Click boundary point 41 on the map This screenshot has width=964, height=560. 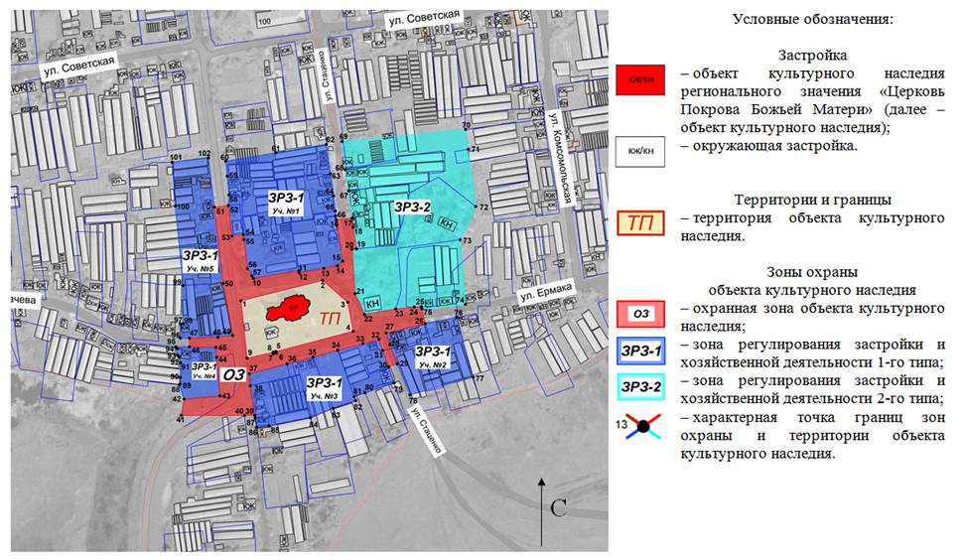(x=181, y=416)
